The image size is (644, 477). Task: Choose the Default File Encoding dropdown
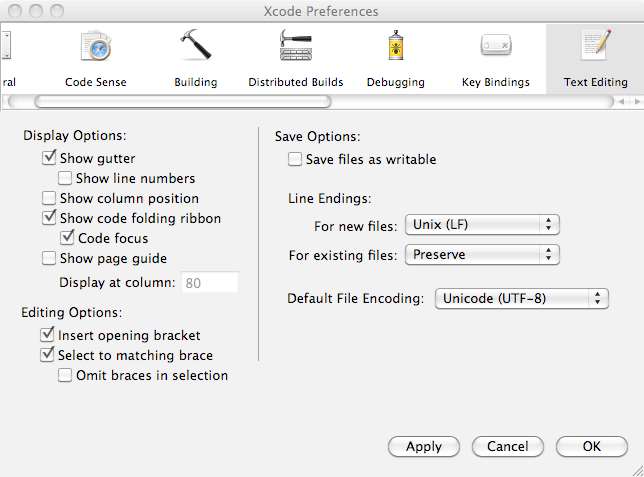click(522, 298)
